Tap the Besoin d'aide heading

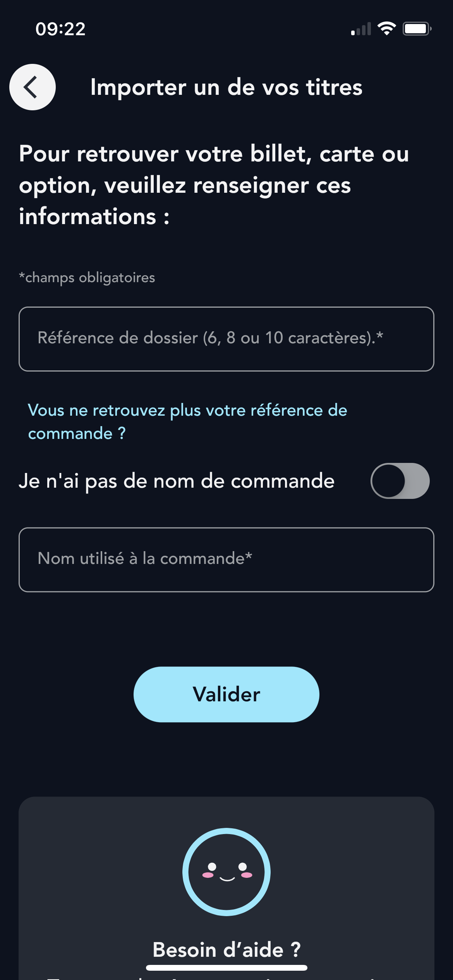coord(226,949)
